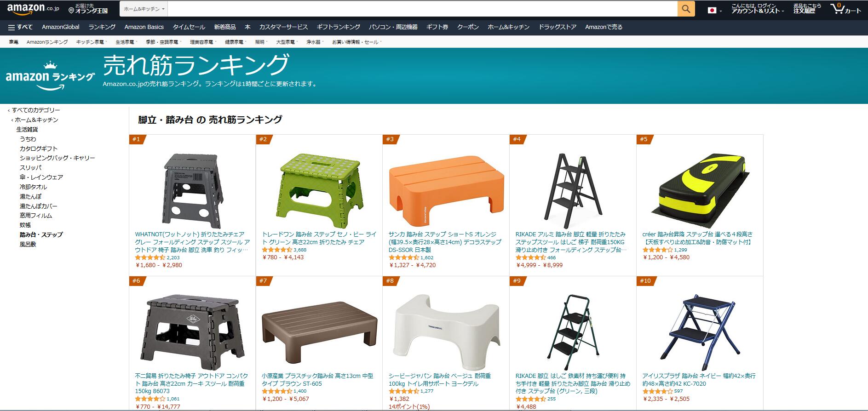868x411 pixels.
Task: Go to ギフトランキング in navigation bar
Action: (338, 27)
